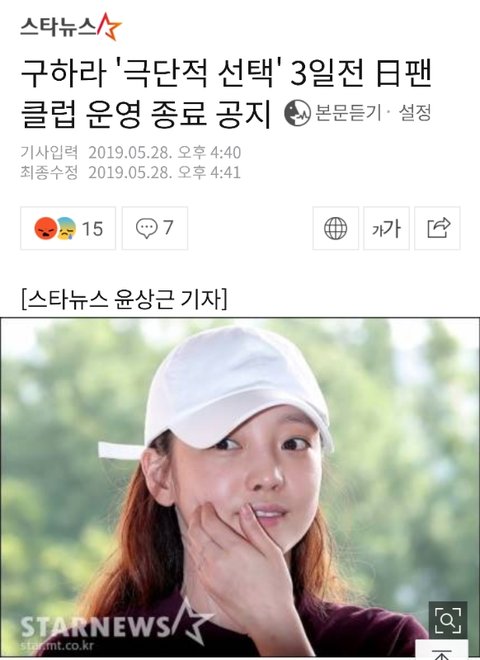Open the 설정 settings link
The height and width of the screenshot is (660, 480).
(x=415, y=113)
